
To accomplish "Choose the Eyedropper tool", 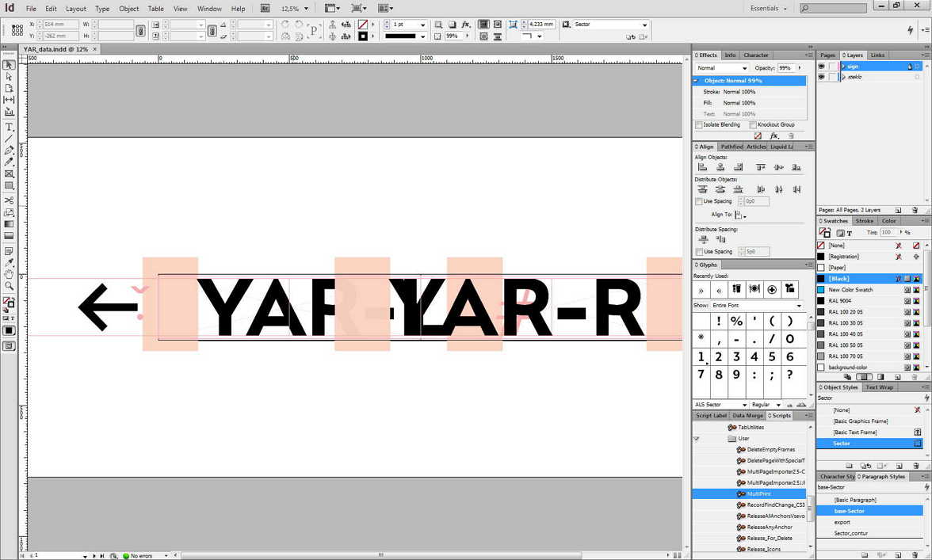I will pyautogui.click(x=9, y=262).
